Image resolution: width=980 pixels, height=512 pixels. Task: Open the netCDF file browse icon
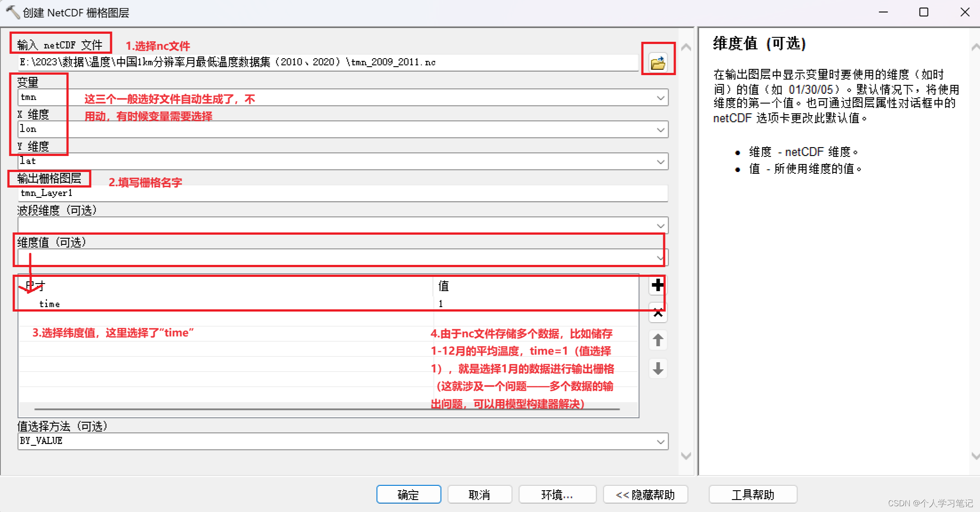pyautogui.click(x=658, y=62)
